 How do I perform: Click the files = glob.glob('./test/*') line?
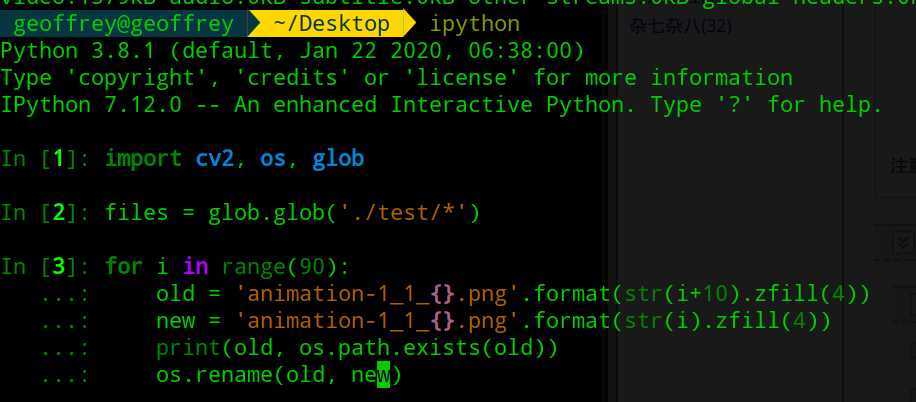click(x=293, y=213)
